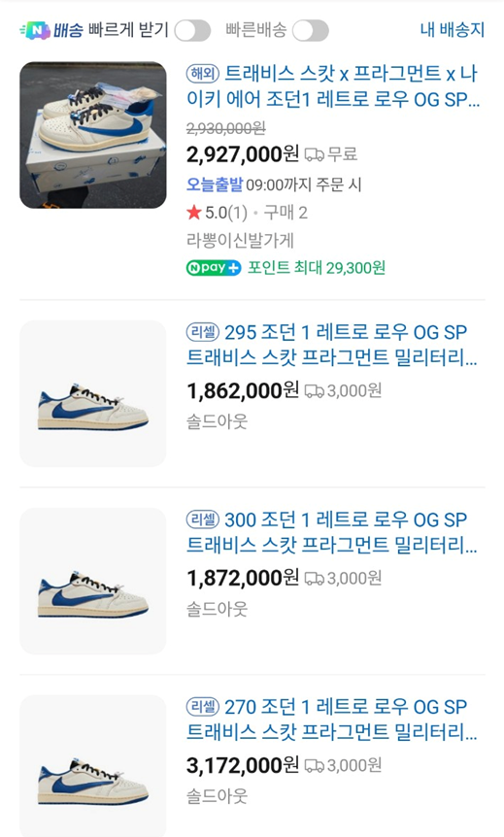
Task: Click the N배송 delivery logo icon
Action: pyautogui.click(x=35, y=30)
